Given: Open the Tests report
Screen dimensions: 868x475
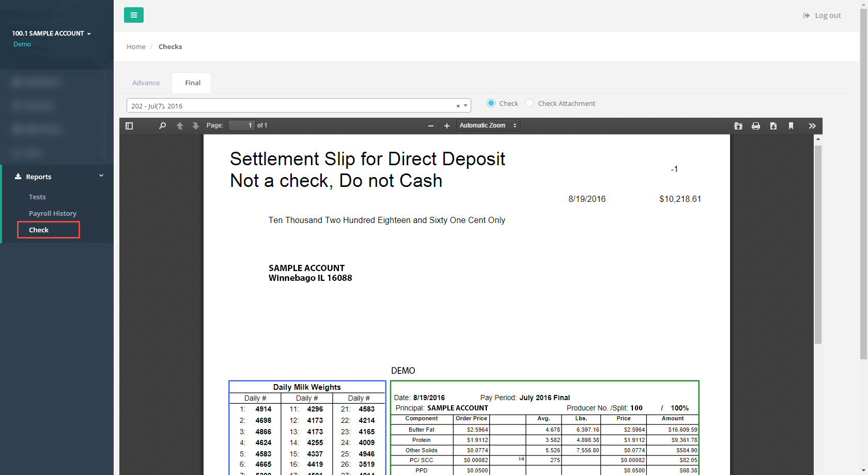Looking at the screenshot, I should coord(37,197).
